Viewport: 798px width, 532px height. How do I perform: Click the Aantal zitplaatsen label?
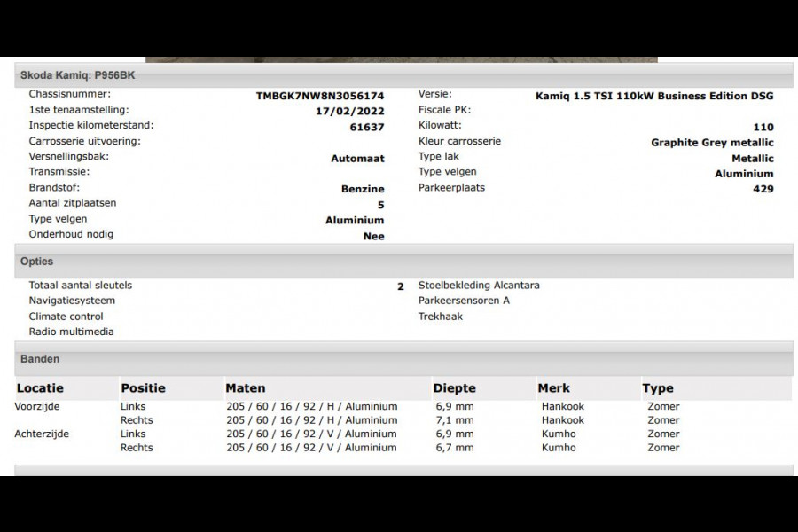tap(73, 203)
